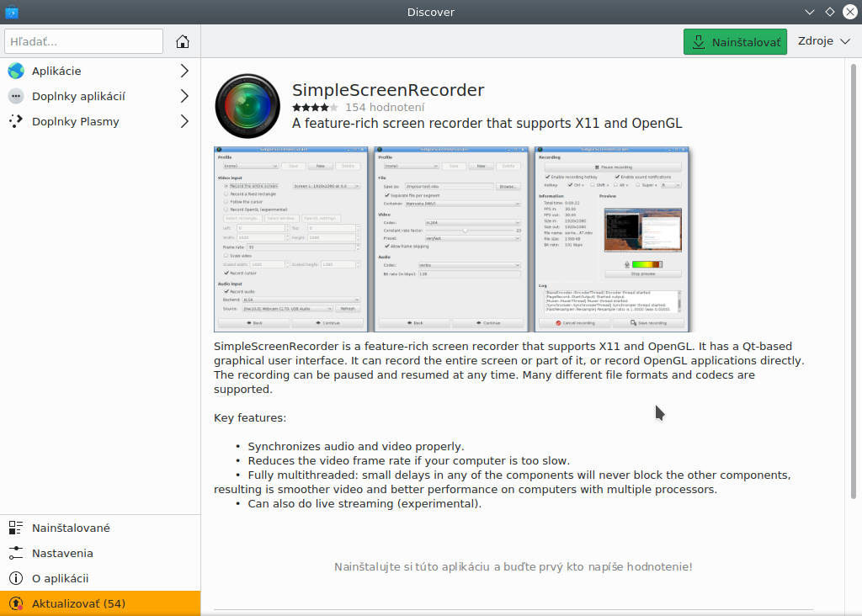Click the Nainštalované list icon
Image resolution: width=862 pixels, height=616 pixels.
(x=16, y=528)
